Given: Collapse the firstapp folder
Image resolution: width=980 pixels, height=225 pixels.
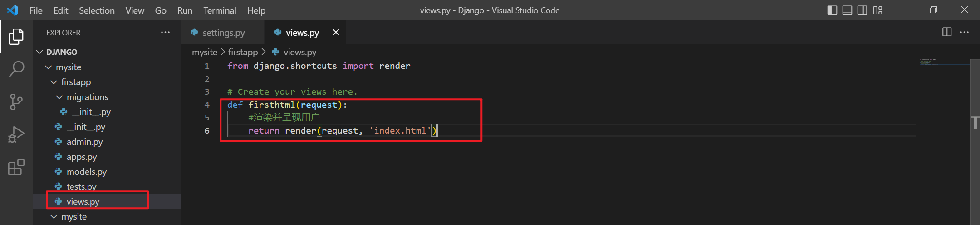Looking at the screenshot, I should click(x=54, y=82).
